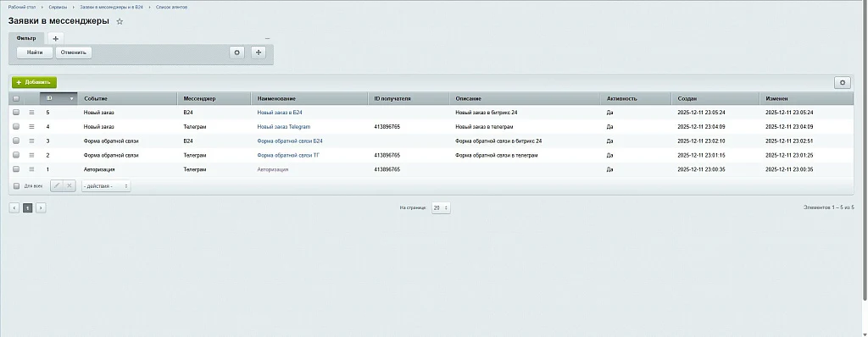Sort by the 'Мессенджер' column header

[214, 98]
